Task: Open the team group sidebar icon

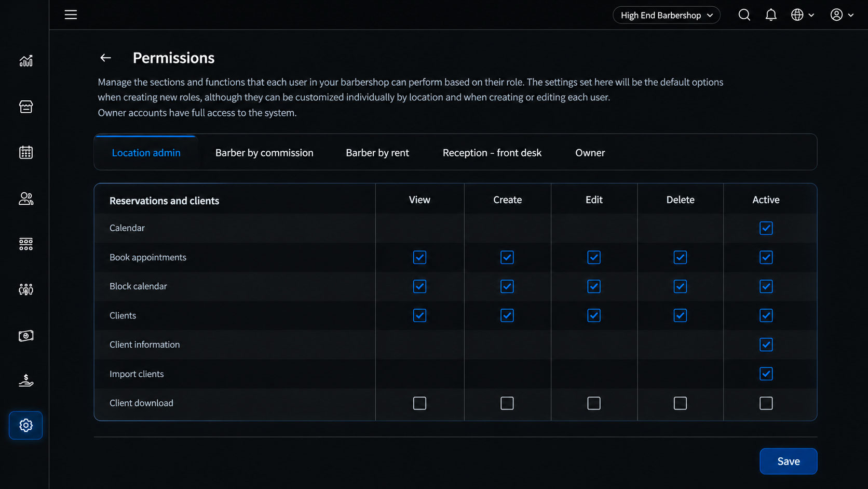Action: [26, 289]
